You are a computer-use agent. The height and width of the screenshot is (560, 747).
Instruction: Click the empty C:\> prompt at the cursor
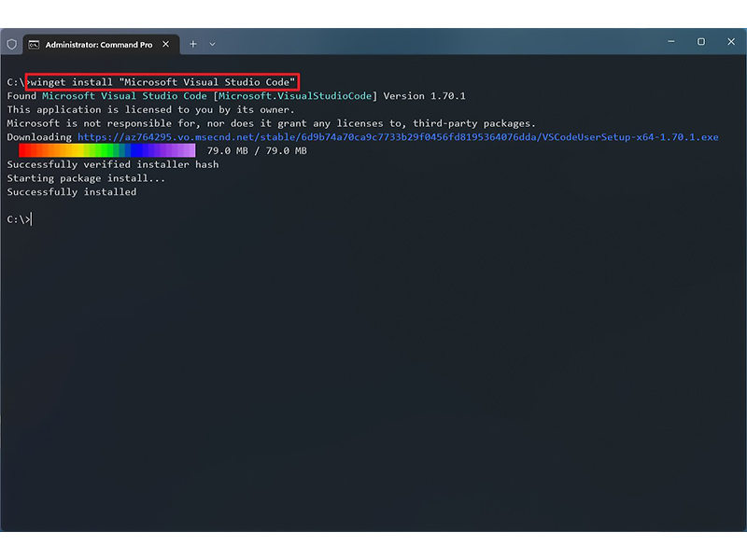tap(19, 219)
